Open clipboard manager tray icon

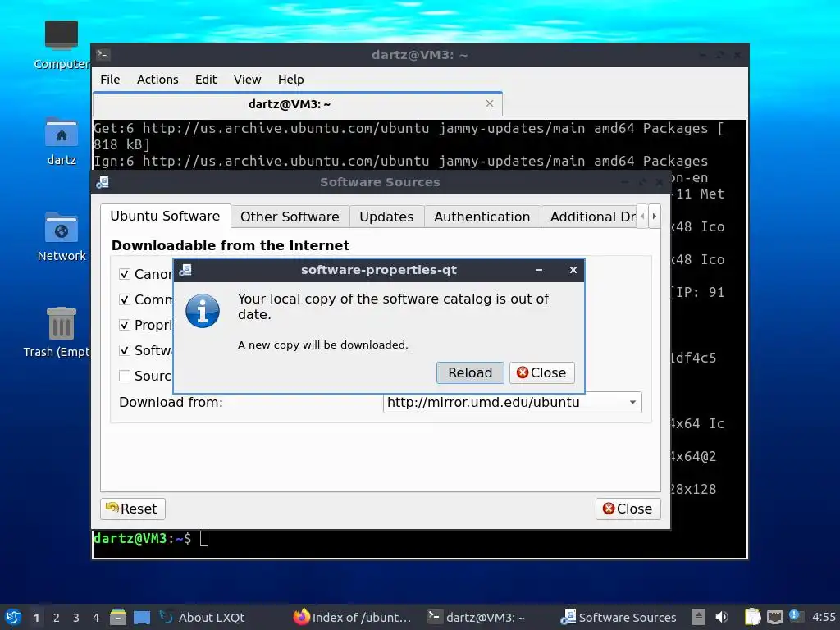click(753, 617)
